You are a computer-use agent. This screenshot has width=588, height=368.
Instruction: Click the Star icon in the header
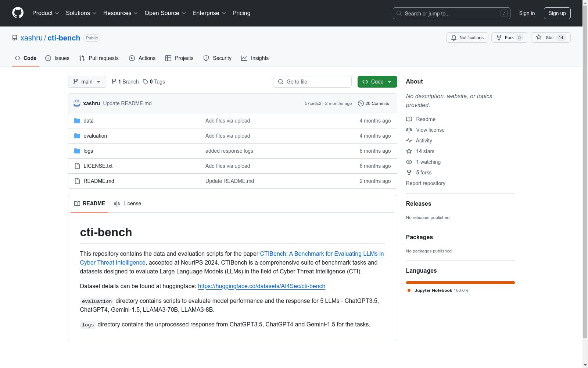(539, 37)
